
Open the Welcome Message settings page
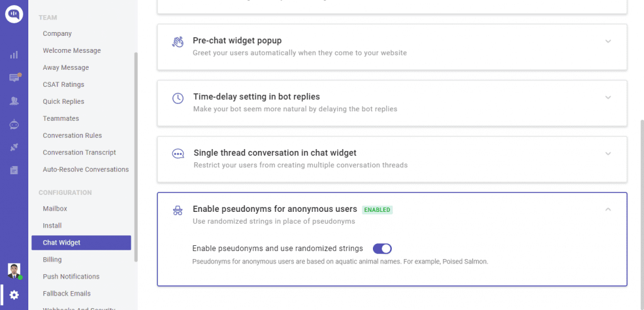(72, 50)
